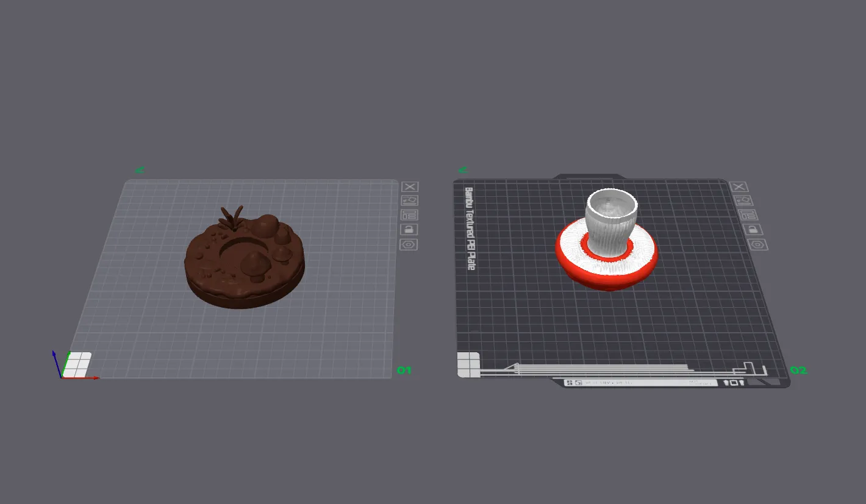Screen dimensions: 866x504
Task: Delete plate 01 using its X icon
Action: click(410, 187)
